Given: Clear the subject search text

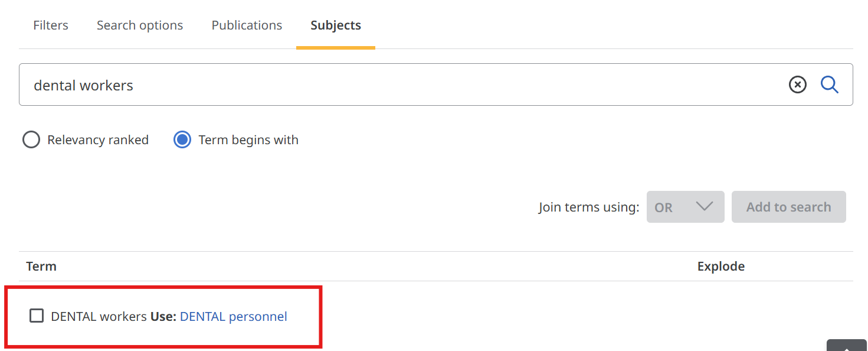Looking at the screenshot, I should click(797, 85).
